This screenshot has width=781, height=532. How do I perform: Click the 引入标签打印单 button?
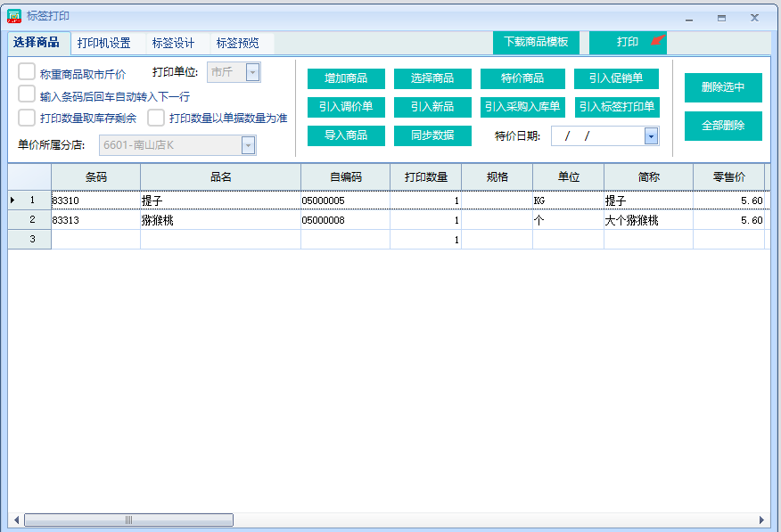coord(617,107)
